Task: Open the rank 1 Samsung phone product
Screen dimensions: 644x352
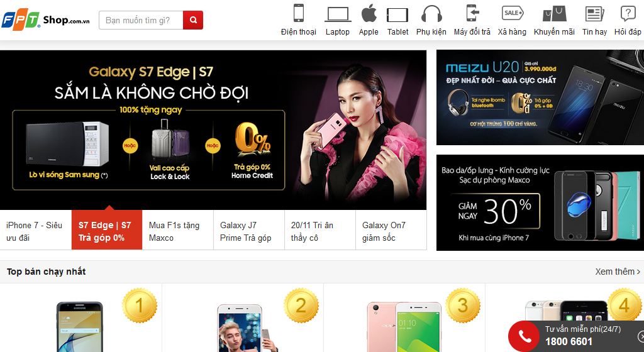Action: [x=80, y=327]
